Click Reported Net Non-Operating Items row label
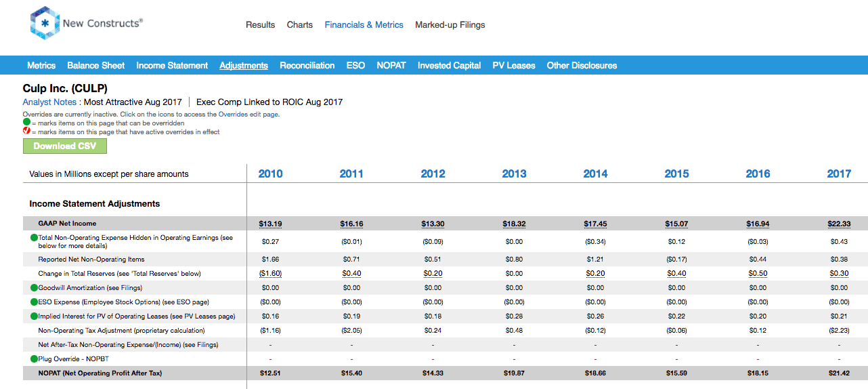Image resolution: width=868 pixels, height=389 pixels. [91, 260]
